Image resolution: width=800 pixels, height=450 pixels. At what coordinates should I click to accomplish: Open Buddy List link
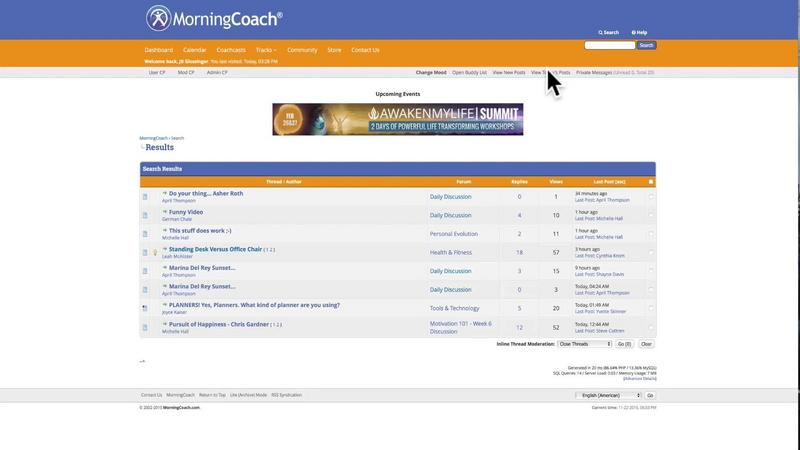tap(469, 72)
